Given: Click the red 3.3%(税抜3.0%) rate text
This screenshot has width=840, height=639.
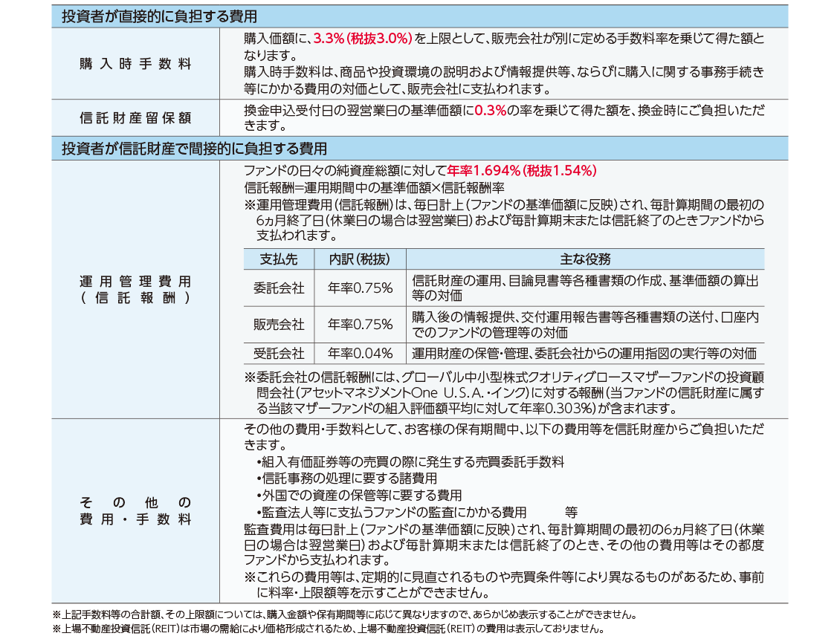Looking at the screenshot, I should (x=362, y=38).
